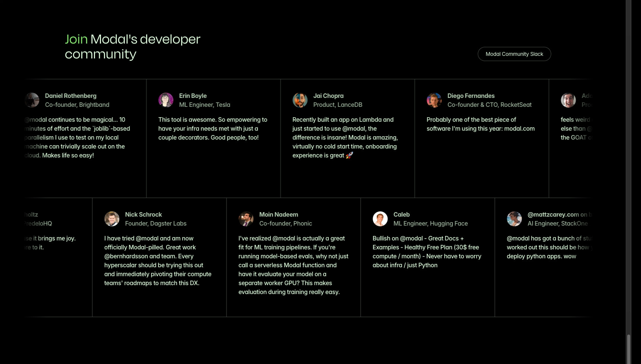Click 'ML Engineer, Tesla' subtitle

point(205,105)
